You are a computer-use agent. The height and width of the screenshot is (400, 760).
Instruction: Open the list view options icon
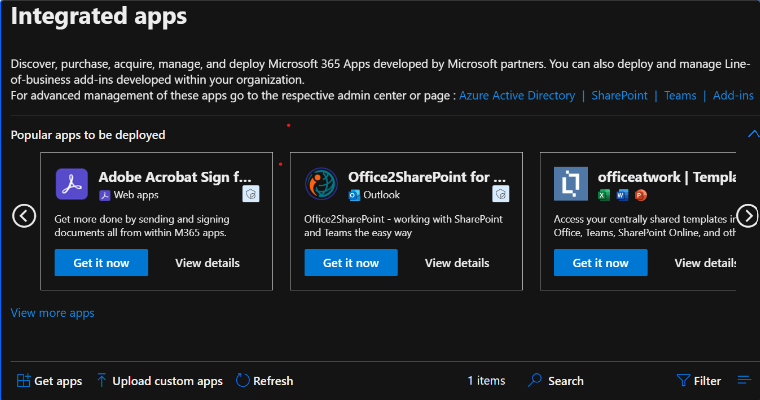(x=744, y=380)
